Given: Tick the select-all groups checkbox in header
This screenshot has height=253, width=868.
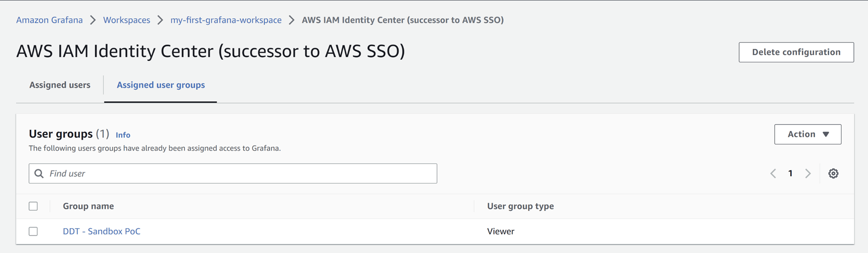Looking at the screenshot, I should (33, 206).
